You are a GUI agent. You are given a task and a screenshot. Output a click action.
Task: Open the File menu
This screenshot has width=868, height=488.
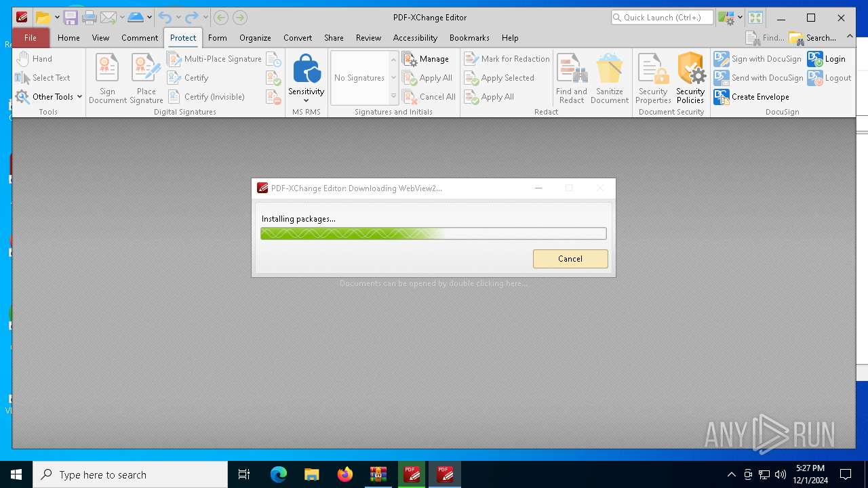(x=31, y=38)
